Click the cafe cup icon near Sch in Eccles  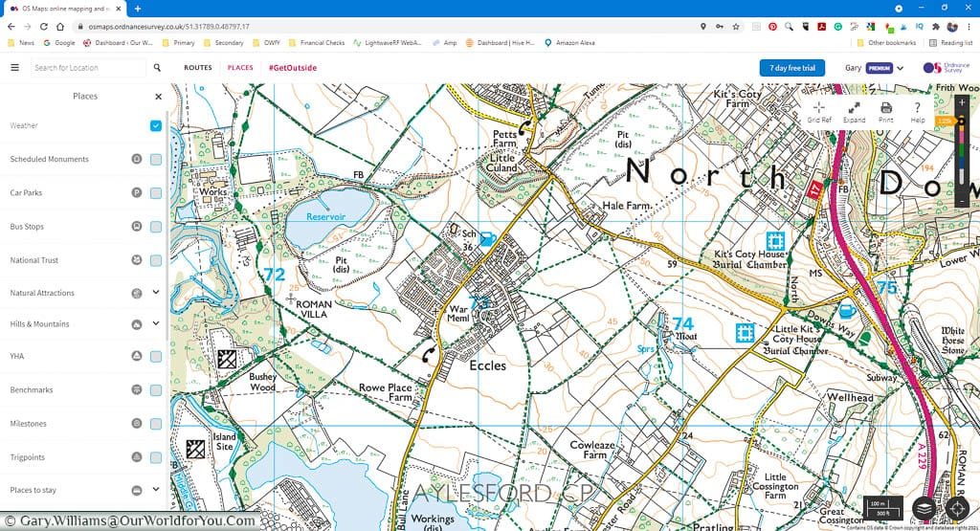coord(487,238)
